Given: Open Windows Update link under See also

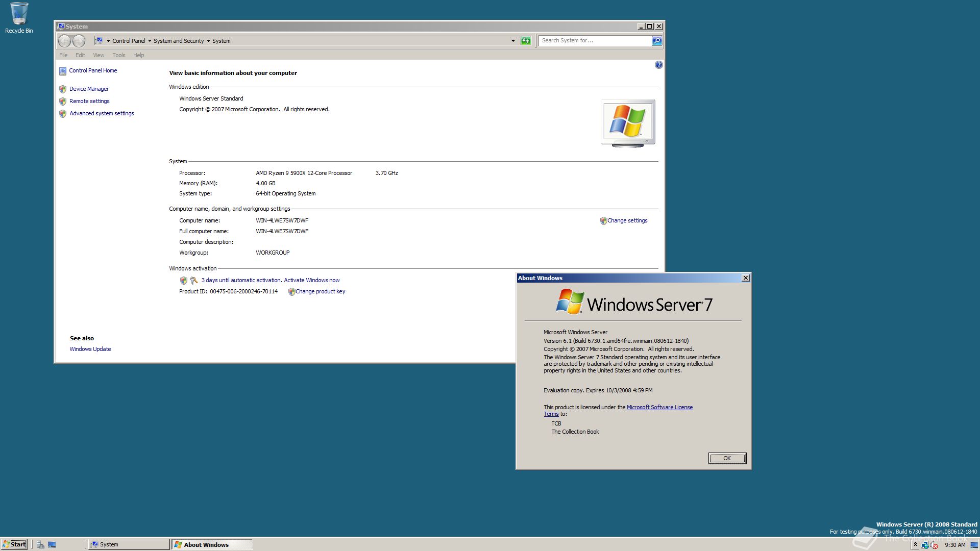Looking at the screenshot, I should (90, 349).
